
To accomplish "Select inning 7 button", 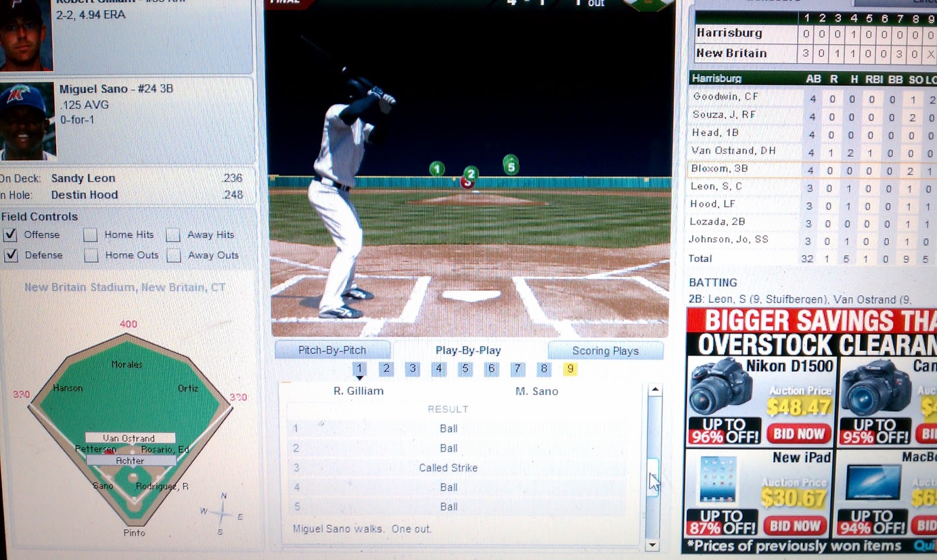I will pyautogui.click(x=517, y=369).
